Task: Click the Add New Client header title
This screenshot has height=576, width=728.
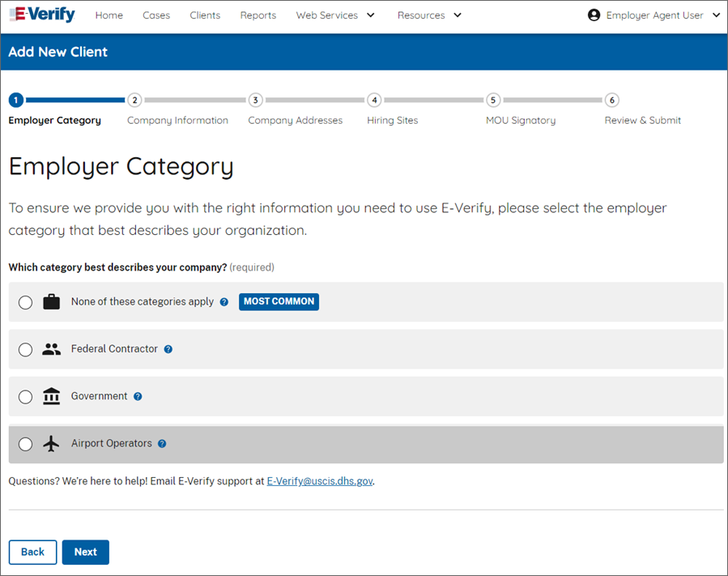Action: point(58,52)
